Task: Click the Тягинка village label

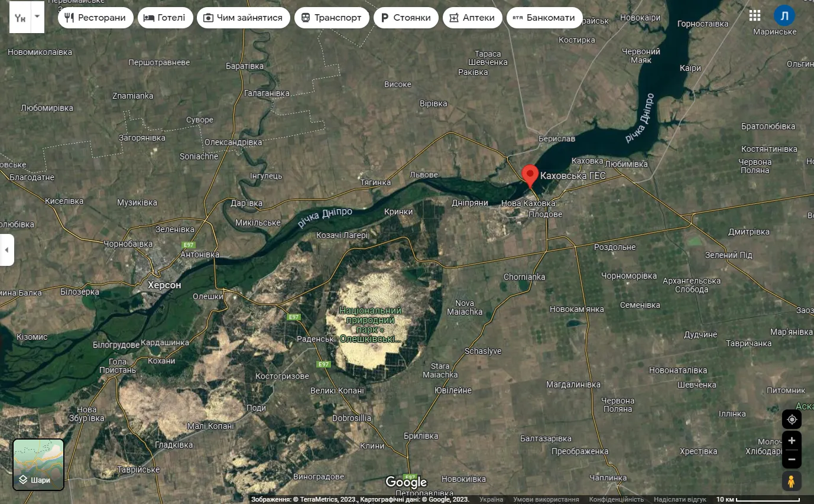Action: [376, 183]
